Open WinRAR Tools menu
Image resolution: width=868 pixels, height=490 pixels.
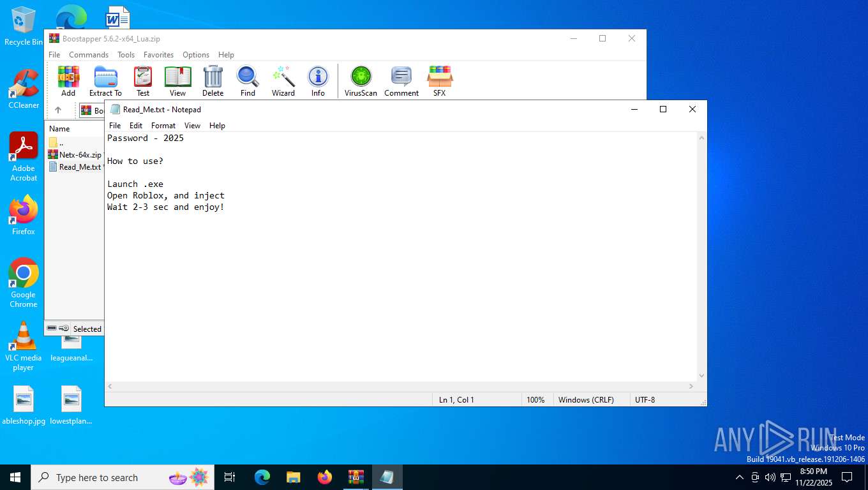(126, 55)
